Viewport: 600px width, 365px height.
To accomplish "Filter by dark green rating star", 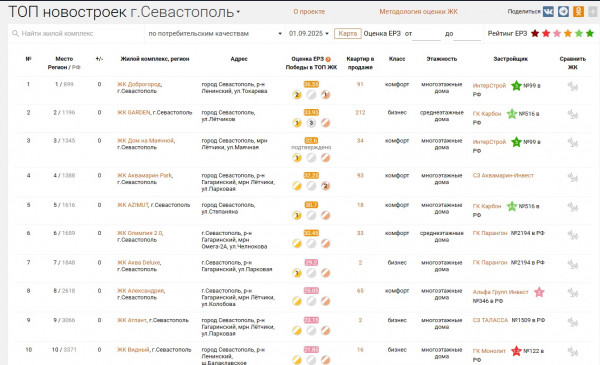I will point(590,34).
